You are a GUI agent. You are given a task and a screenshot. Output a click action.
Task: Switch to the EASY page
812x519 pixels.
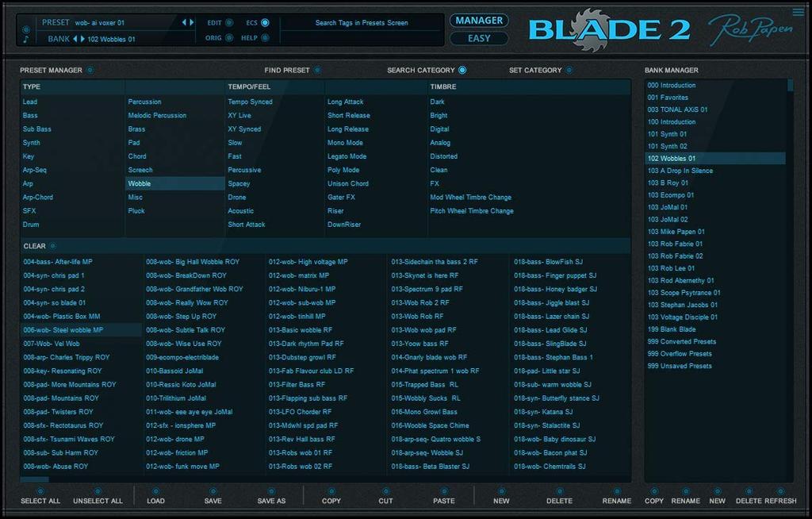pos(479,38)
